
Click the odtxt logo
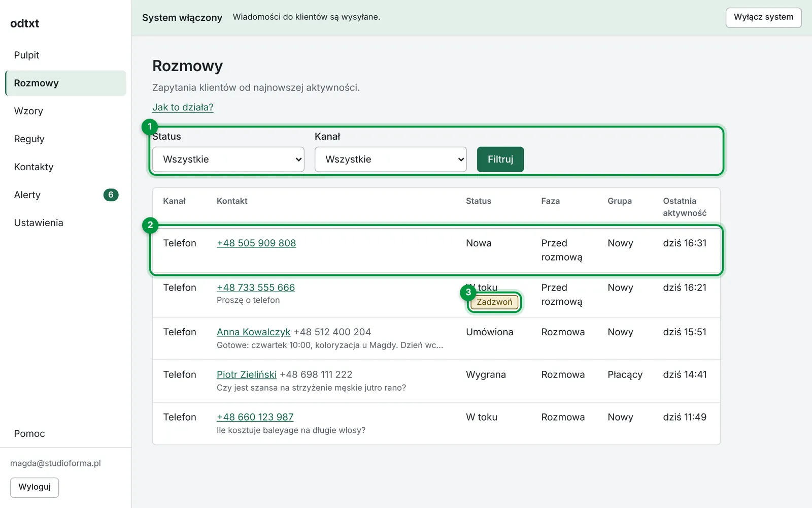24,23
